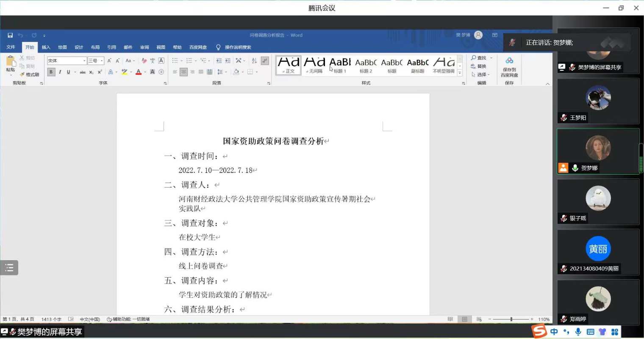Undo the last action in Word
The width and height of the screenshot is (644, 339).
click(x=20, y=36)
